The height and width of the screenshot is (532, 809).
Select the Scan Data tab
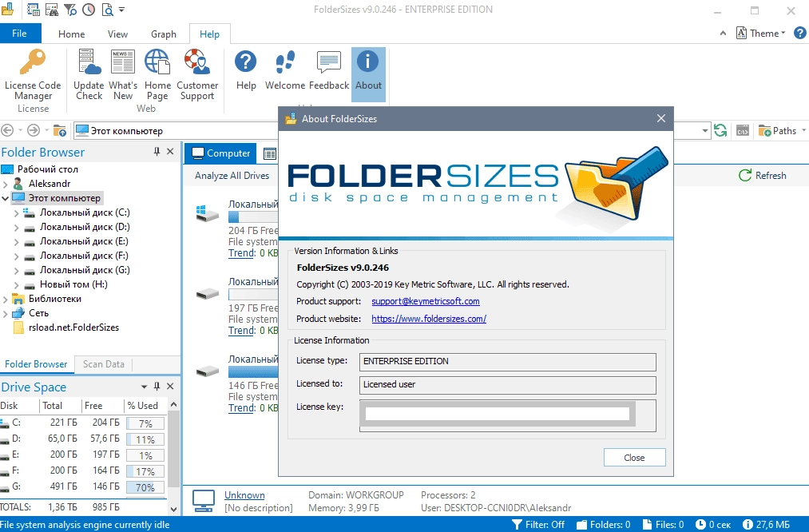click(x=104, y=363)
